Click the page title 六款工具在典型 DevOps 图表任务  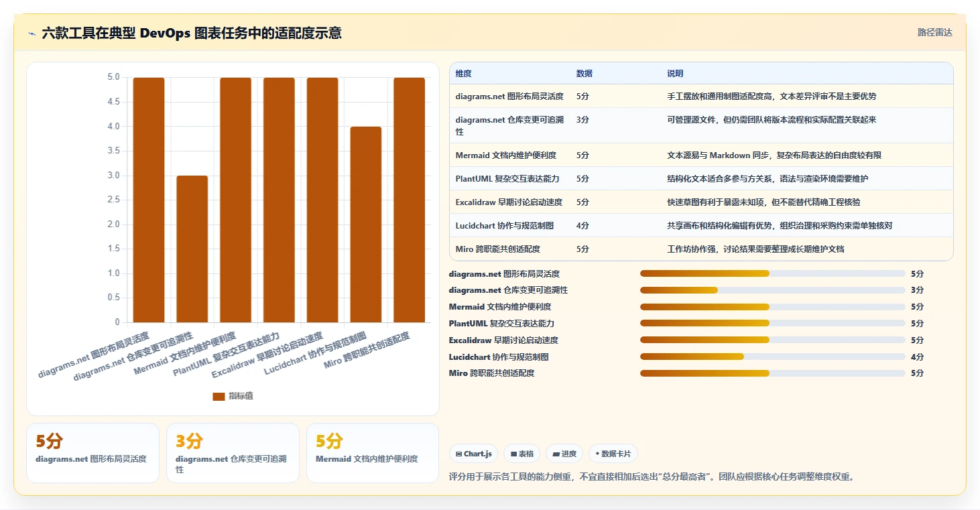(x=192, y=33)
